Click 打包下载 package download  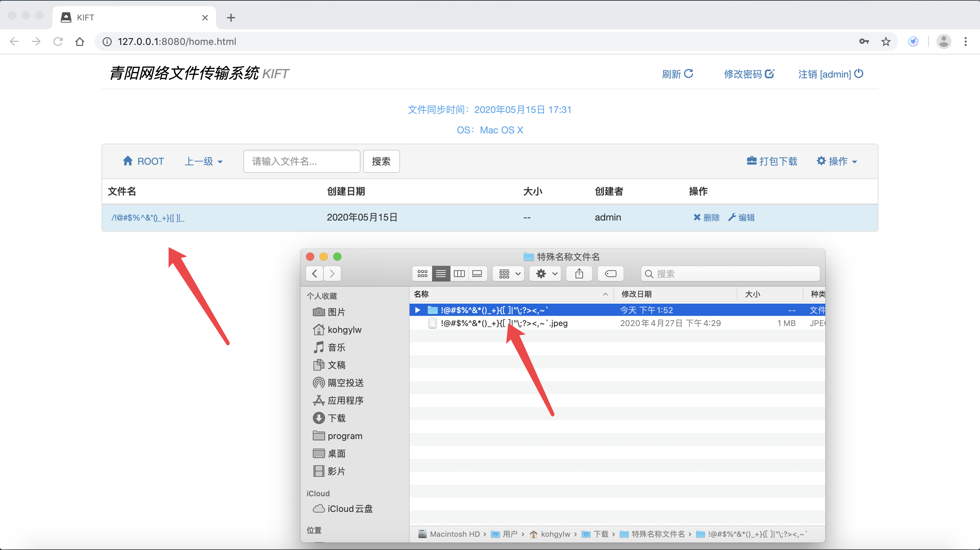pyautogui.click(x=772, y=161)
